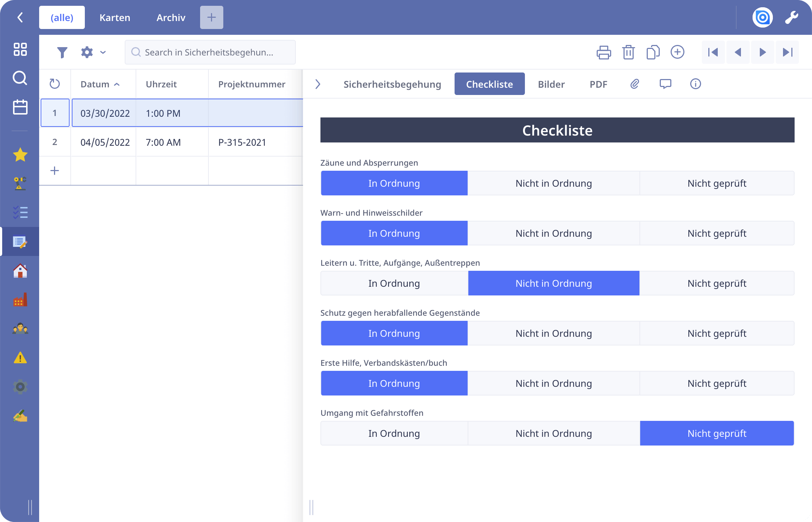Go to the previous record
Screen dimensions: 812x522
tap(738, 53)
